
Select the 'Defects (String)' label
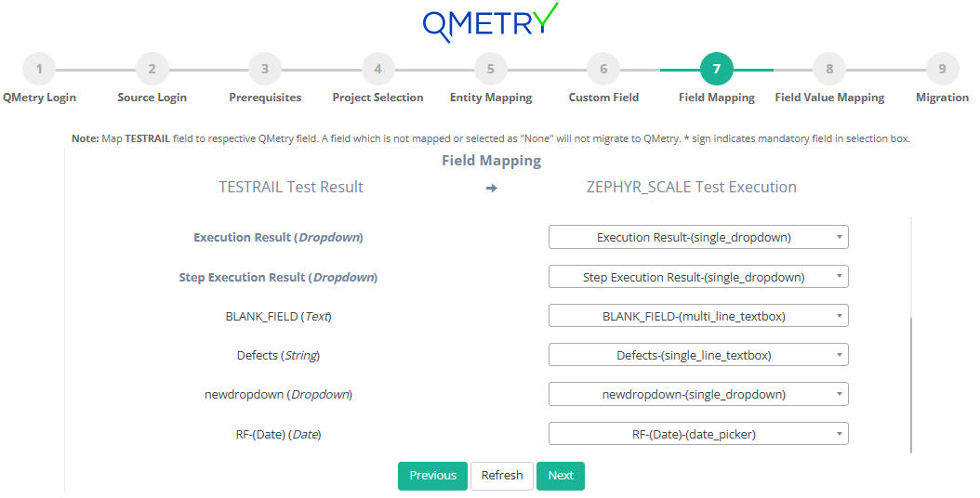point(278,356)
